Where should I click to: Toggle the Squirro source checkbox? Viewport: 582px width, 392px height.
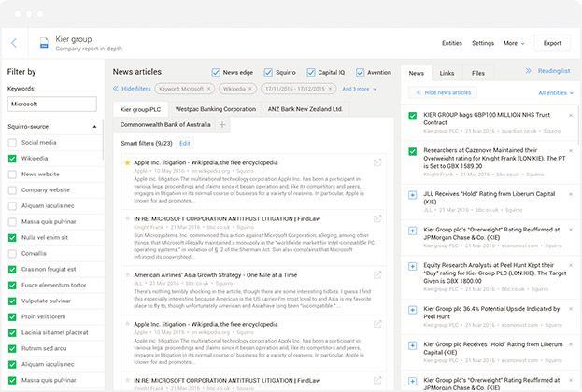pyautogui.click(x=268, y=72)
